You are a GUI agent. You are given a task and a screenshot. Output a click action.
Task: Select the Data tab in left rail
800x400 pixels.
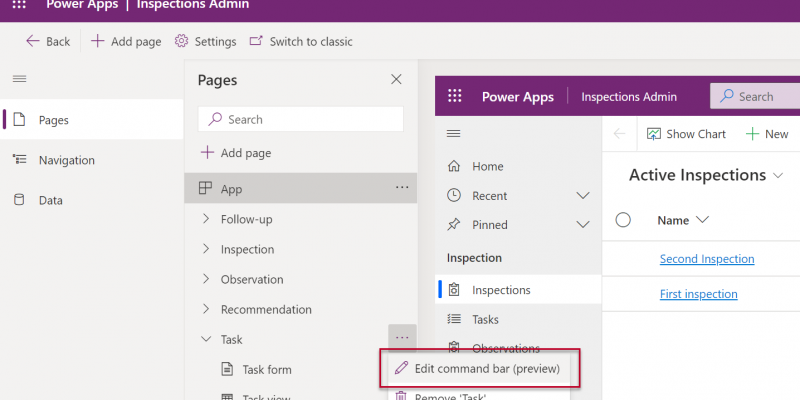pos(92,200)
